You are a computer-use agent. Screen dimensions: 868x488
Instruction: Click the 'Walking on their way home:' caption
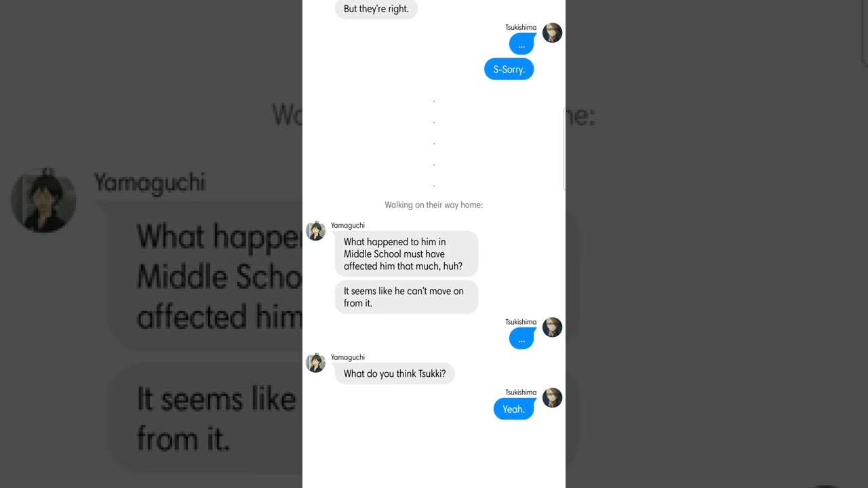(x=434, y=205)
